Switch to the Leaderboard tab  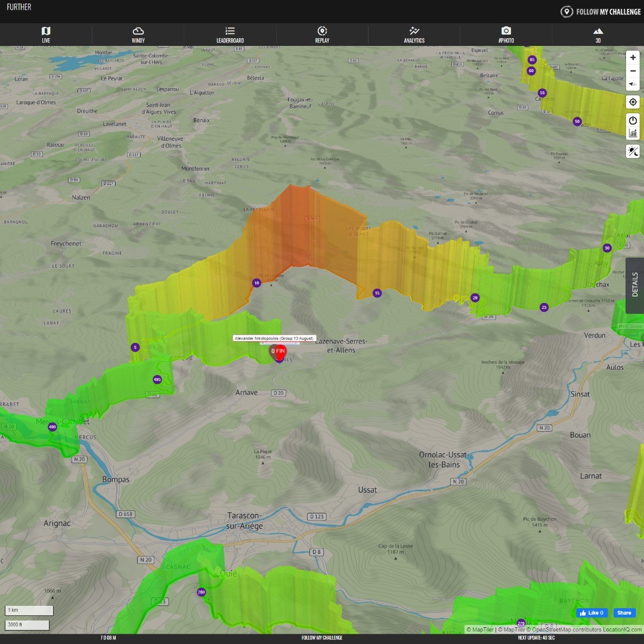tap(230, 35)
